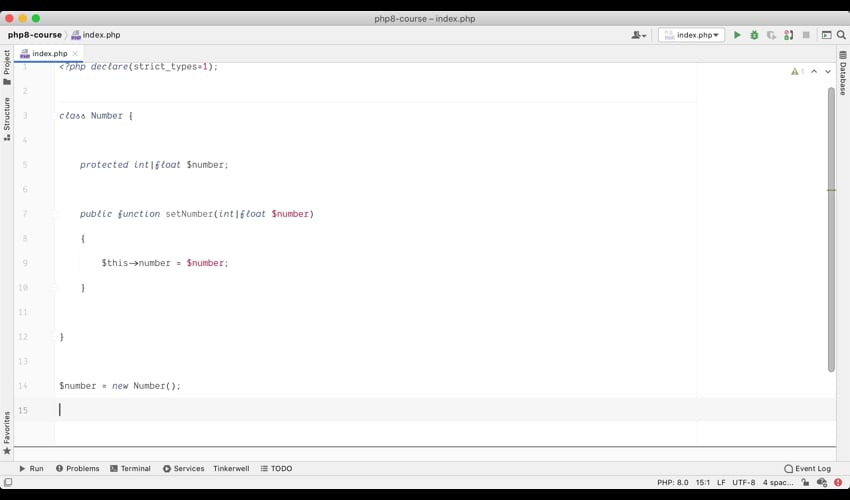Image resolution: width=850 pixels, height=500 pixels.
Task: Toggle tool window bars icon in status bar
Action: click(x=8, y=482)
